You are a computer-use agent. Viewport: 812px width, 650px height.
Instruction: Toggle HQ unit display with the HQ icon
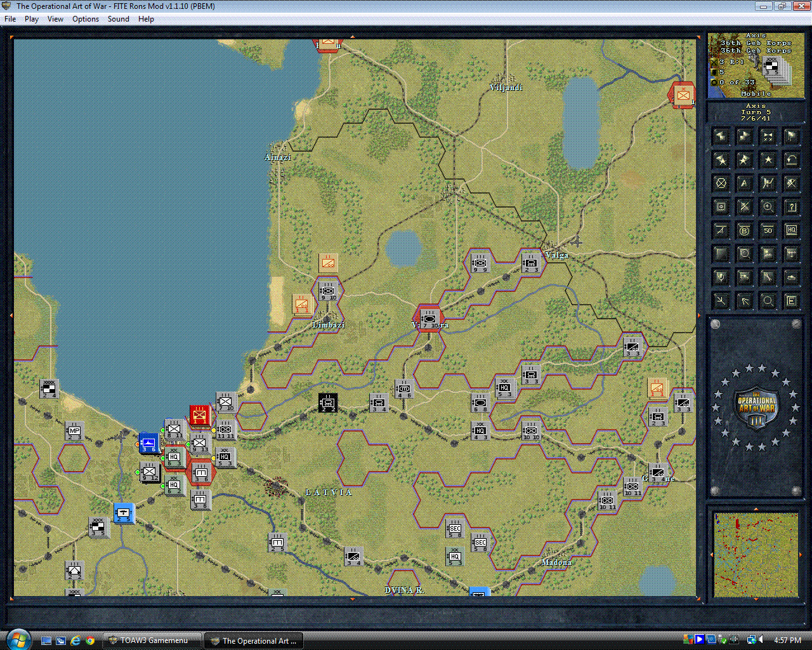pyautogui.click(x=791, y=230)
